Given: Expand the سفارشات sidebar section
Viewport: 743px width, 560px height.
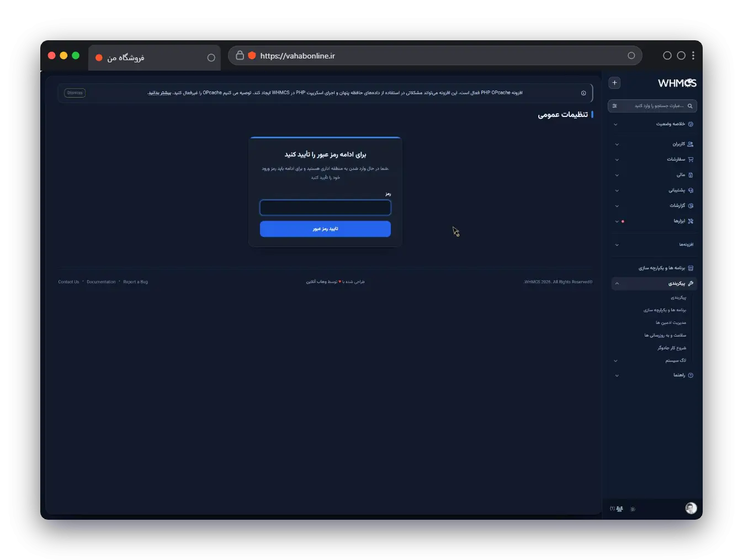Looking at the screenshot, I should pyautogui.click(x=654, y=159).
